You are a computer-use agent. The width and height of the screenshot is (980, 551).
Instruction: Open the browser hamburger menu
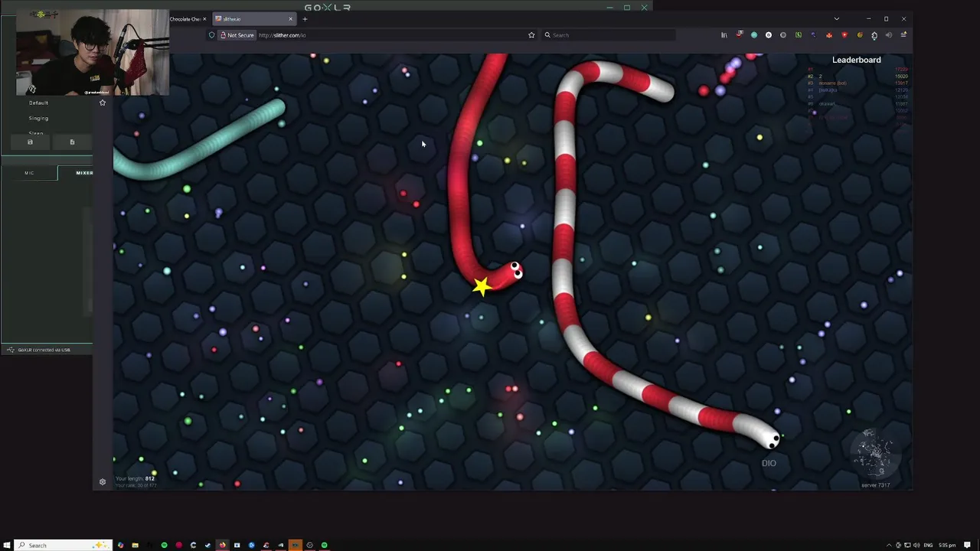pos(903,35)
